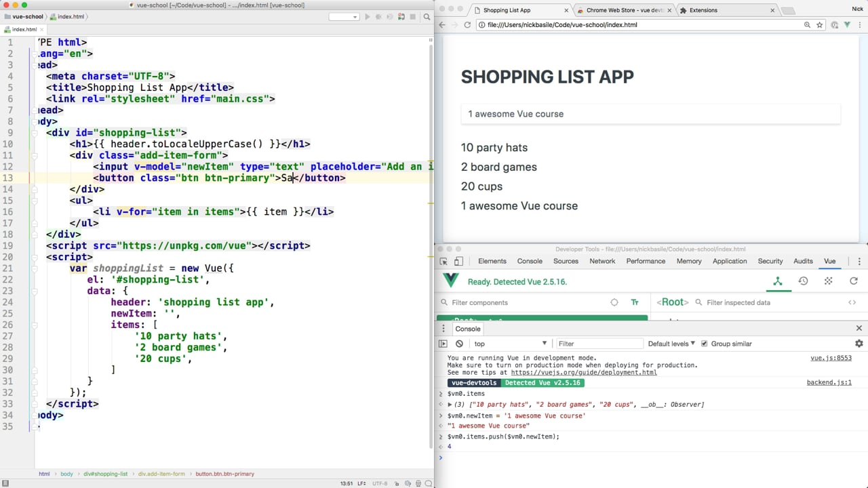868x488 pixels.
Task: Click the body breadcrumb in editor footer
Action: (66, 474)
